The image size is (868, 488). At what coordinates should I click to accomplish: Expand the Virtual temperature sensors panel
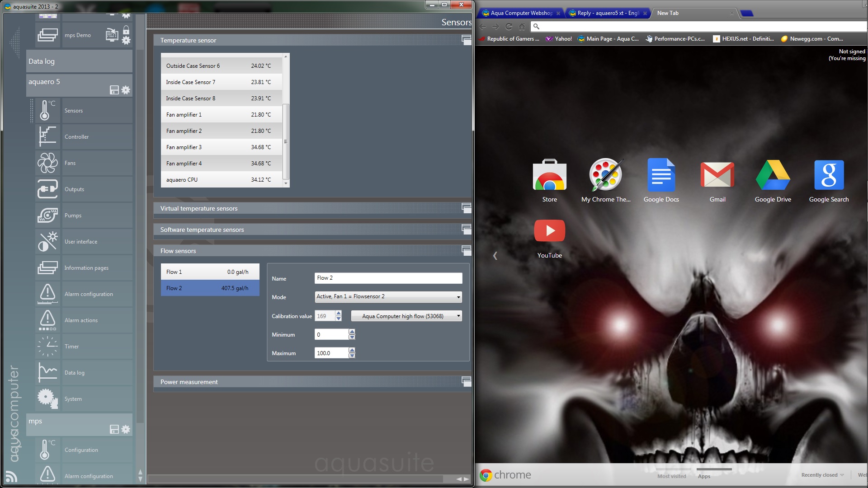click(466, 208)
